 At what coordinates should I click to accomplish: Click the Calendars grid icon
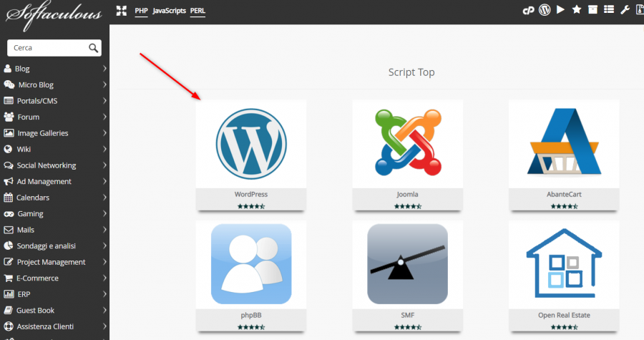point(8,198)
